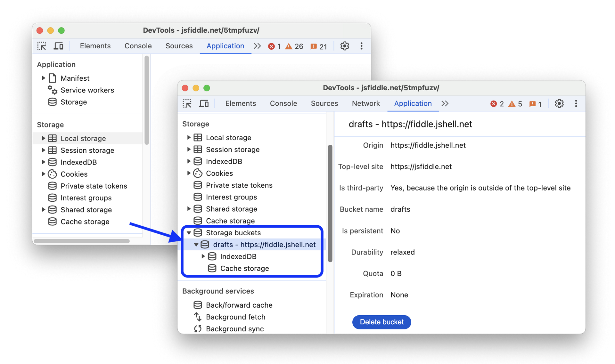Select the drafts https://fiddle.jshell.net tree item
This screenshot has width=615, height=364.
pyautogui.click(x=264, y=244)
